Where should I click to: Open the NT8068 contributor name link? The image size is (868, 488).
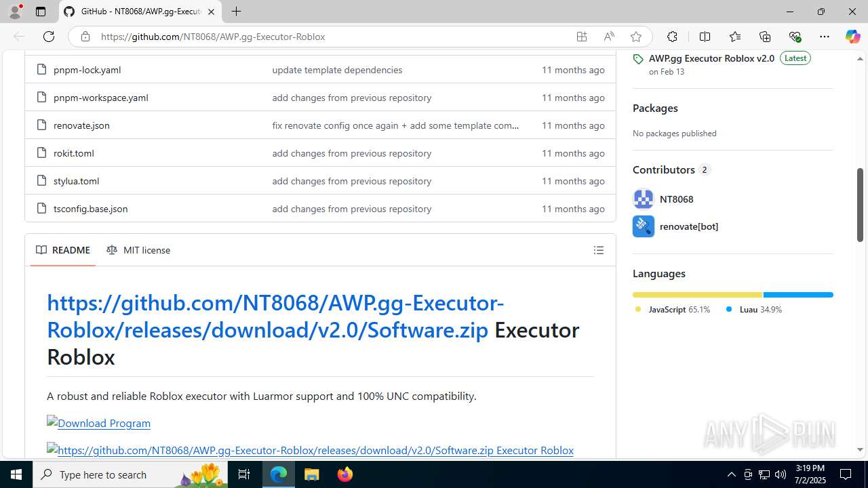tap(676, 199)
